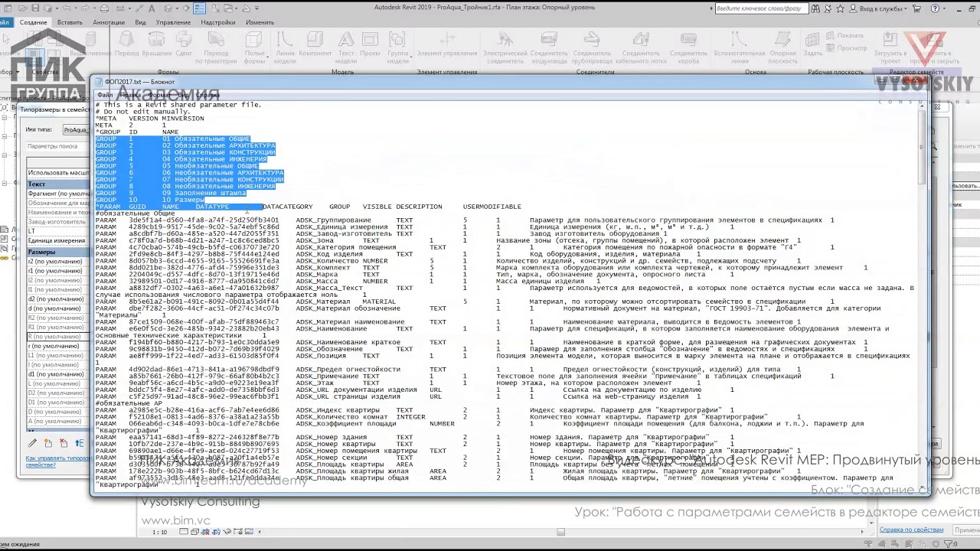Switch to Создание ribbon tab
Viewport: 980px width, 551px height.
click(33, 22)
